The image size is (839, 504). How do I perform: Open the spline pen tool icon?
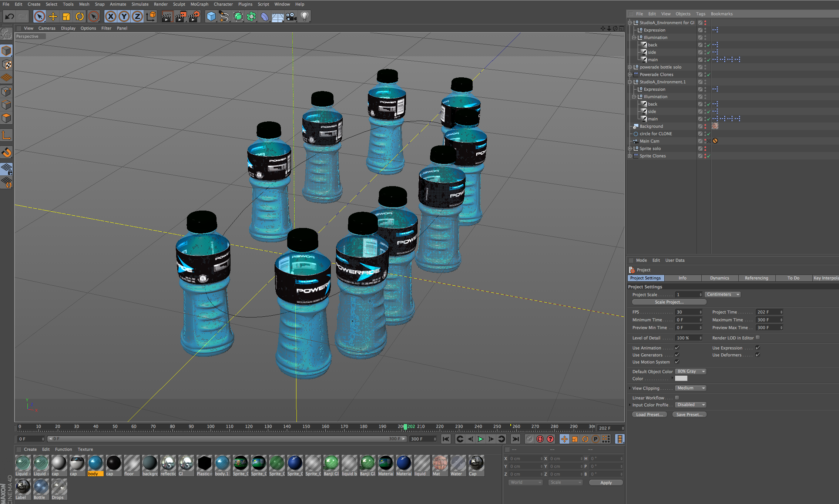(x=224, y=16)
